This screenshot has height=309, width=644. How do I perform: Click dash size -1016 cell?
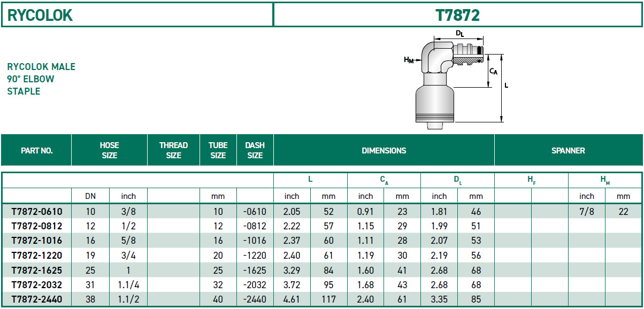click(255, 241)
